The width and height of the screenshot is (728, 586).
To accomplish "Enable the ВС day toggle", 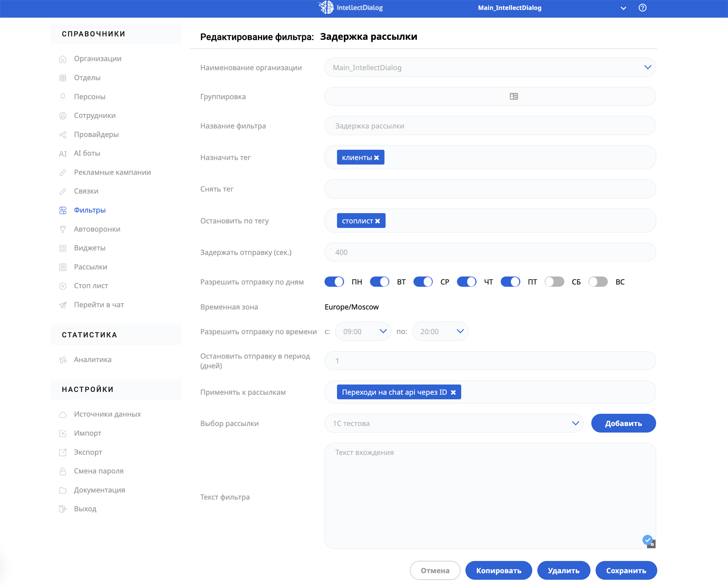I will coord(598,282).
